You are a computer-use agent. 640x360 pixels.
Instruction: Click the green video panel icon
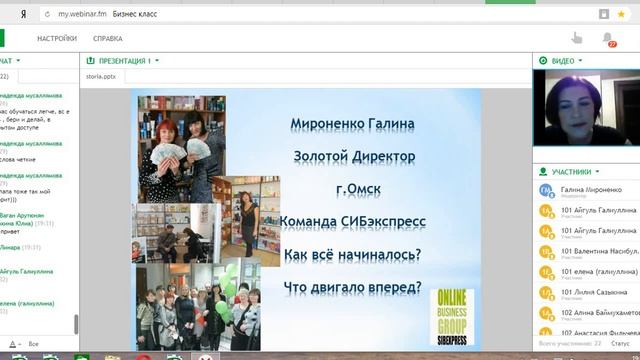[x=543, y=61]
